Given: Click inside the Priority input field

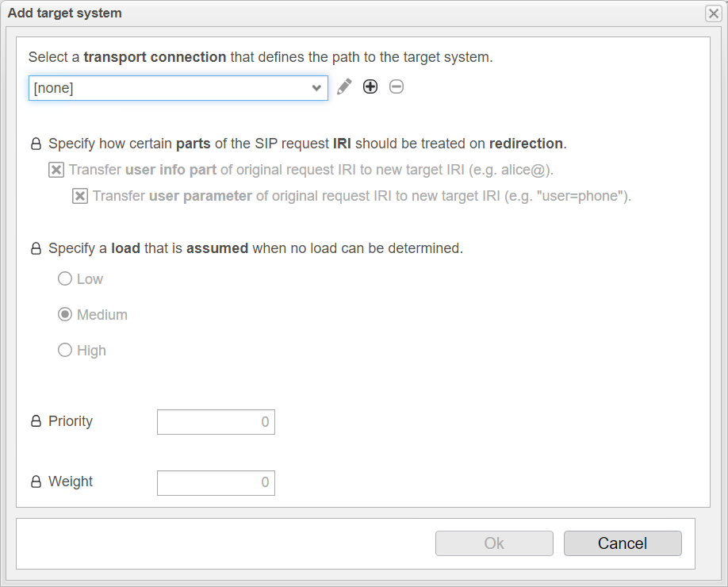Looking at the screenshot, I should pos(216,421).
